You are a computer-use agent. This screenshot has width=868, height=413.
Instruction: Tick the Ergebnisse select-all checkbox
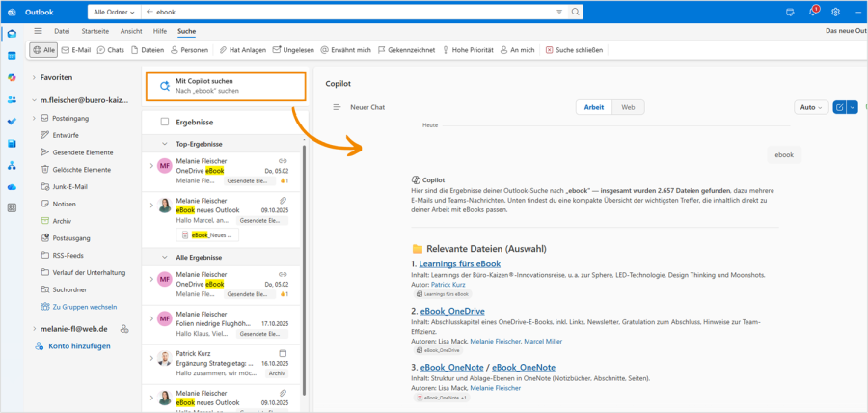164,122
